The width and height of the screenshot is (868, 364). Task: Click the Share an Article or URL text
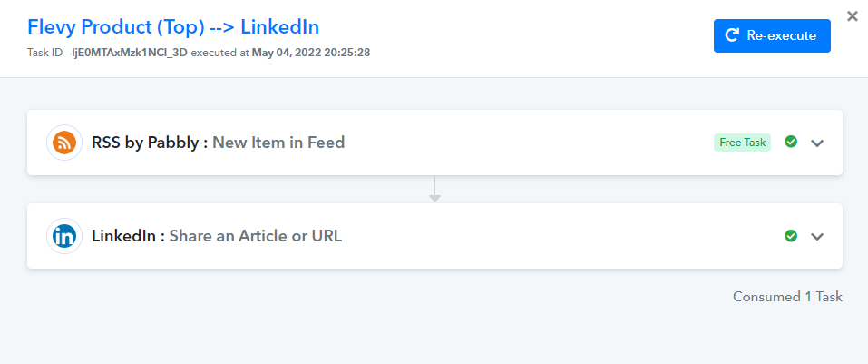(x=256, y=237)
